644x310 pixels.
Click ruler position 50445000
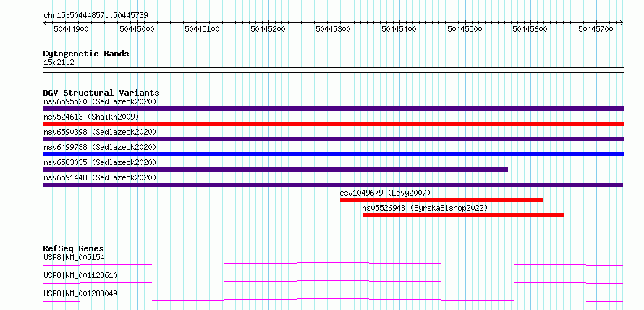coord(137,29)
